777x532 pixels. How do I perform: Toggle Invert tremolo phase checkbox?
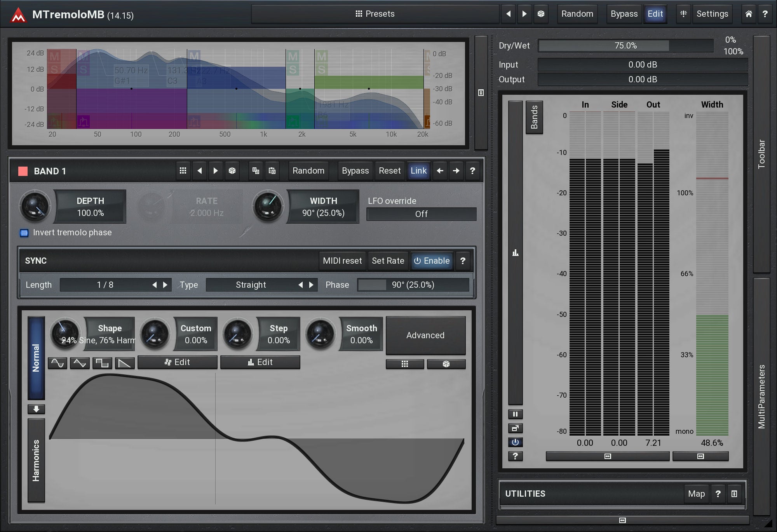pyautogui.click(x=24, y=233)
